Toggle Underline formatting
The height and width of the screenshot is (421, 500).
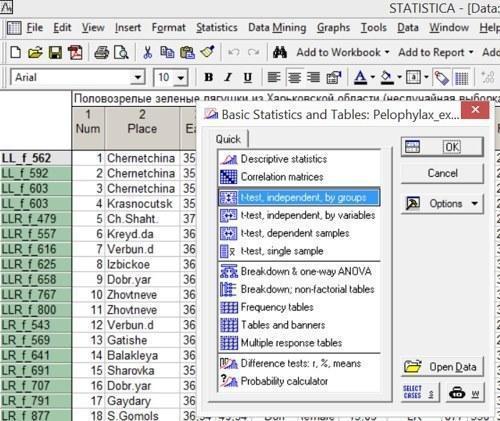247,78
